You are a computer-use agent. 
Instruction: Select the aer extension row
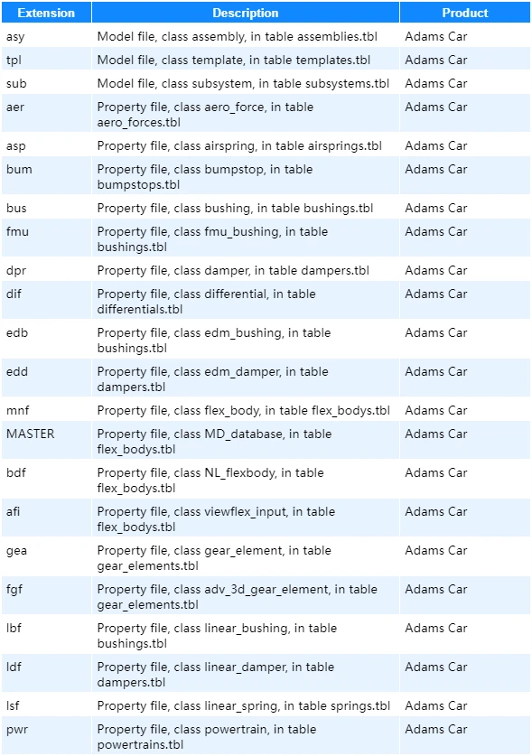[x=266, y=115]
